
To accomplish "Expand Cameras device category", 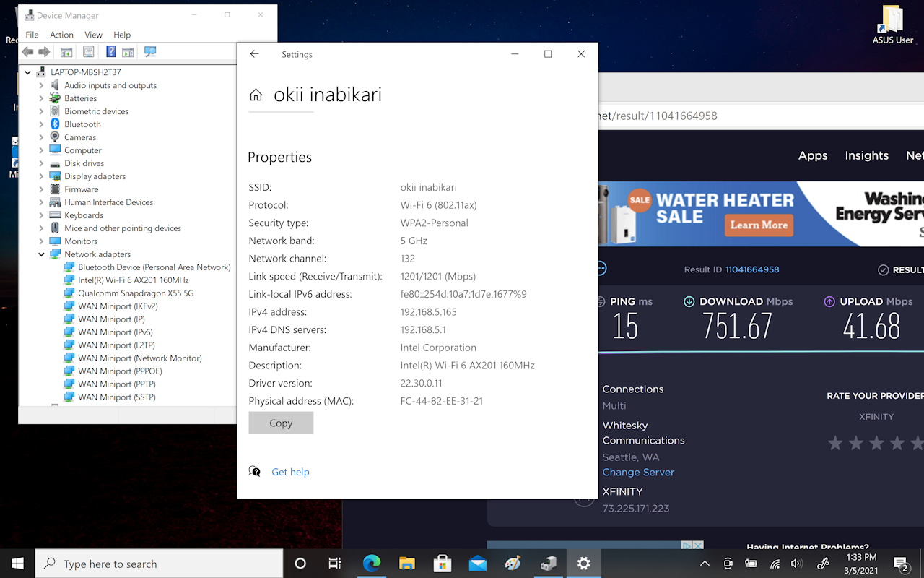I will coord(41,137).
